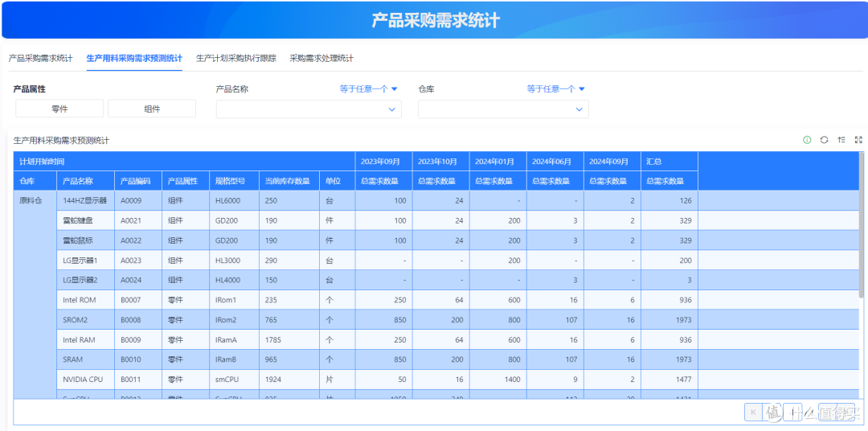868x431 pixels.
Task: Click the table's vertical scrollbar
Action: click(861, 224)
